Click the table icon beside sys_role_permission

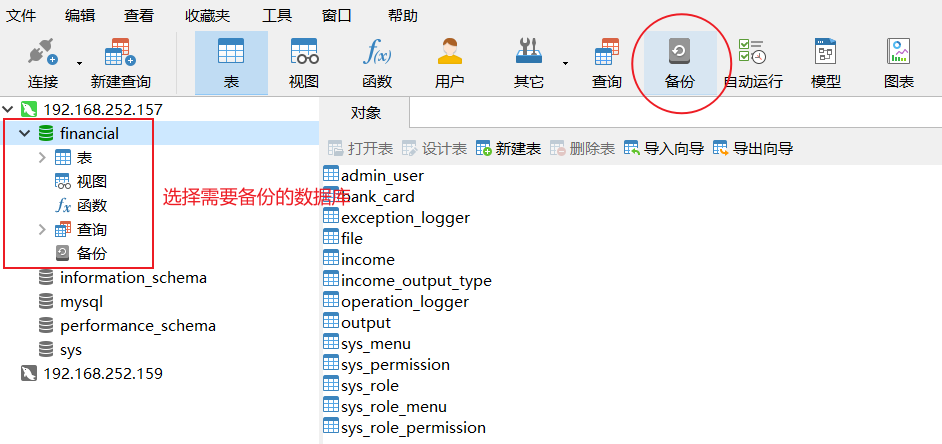point(331,426)
